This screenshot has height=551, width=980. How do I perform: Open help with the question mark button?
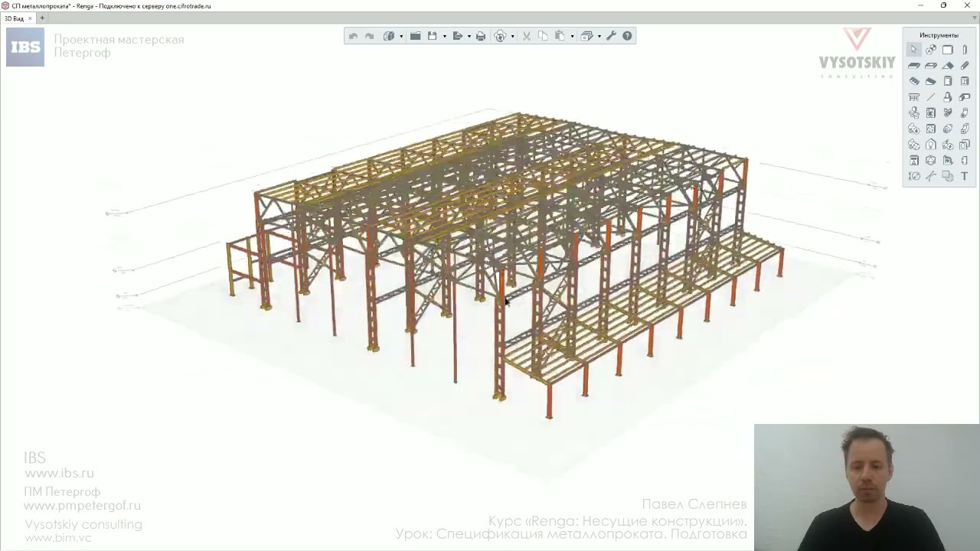pos(627,36)
